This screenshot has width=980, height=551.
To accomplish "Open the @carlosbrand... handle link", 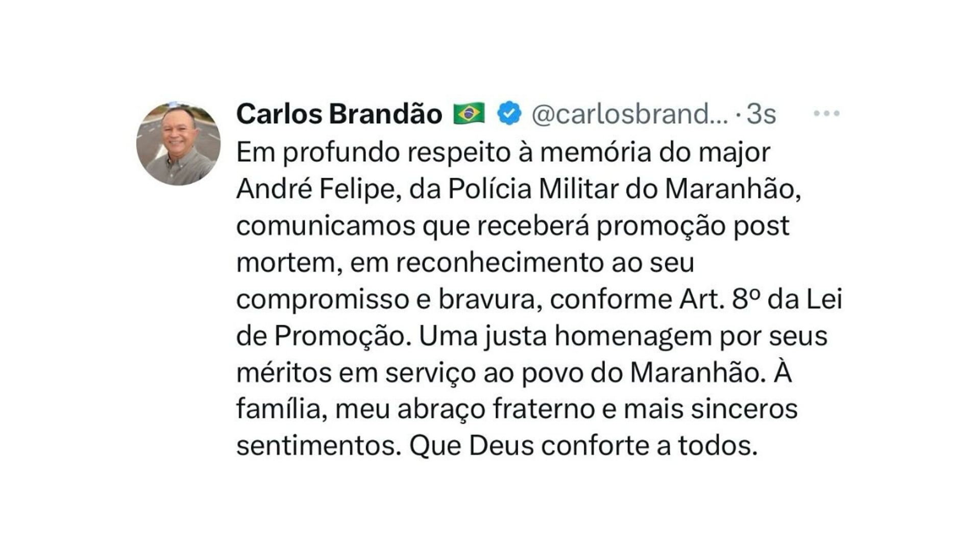I will [x=629, y=113].
